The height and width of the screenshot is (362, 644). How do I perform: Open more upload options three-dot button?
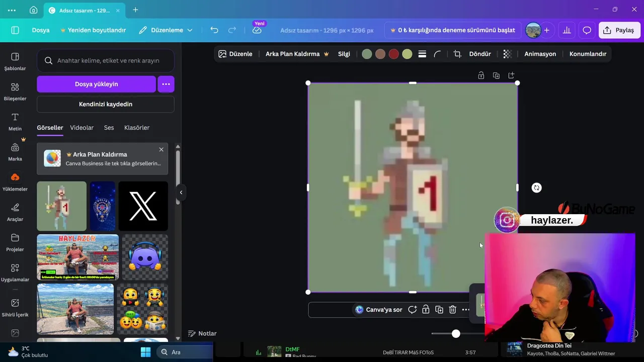coord(166,84)
